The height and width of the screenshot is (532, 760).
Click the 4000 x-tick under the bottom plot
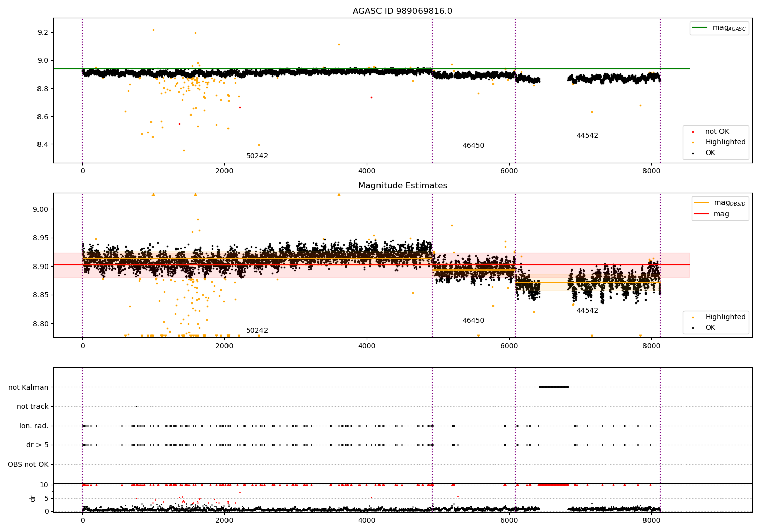click(x=367, y=520)
